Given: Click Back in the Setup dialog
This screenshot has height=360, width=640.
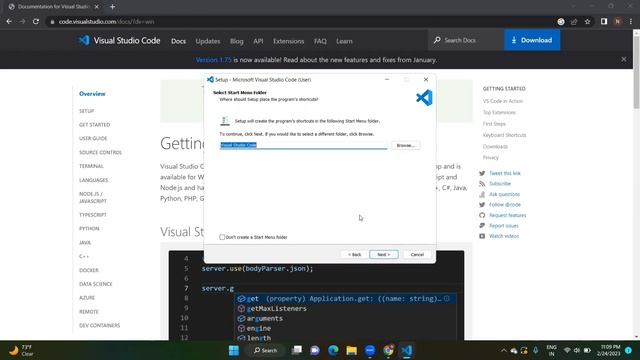Looking at the screenshot, I should (354, 254).
